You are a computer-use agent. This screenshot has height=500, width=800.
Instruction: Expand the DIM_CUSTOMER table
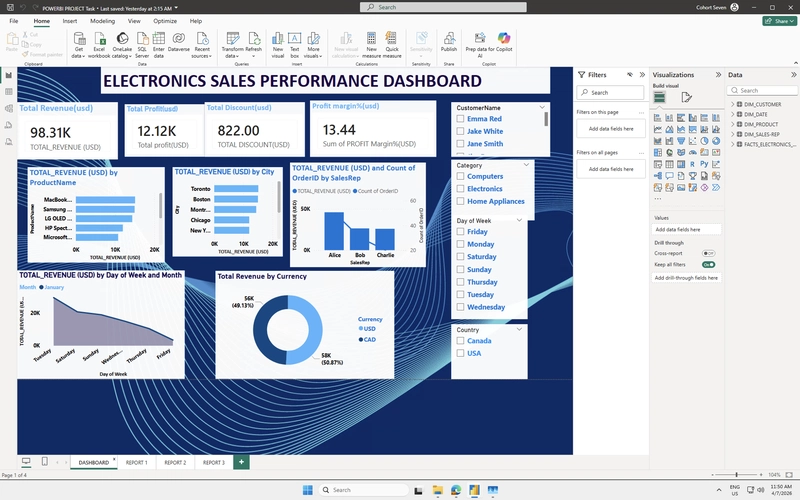733,104
